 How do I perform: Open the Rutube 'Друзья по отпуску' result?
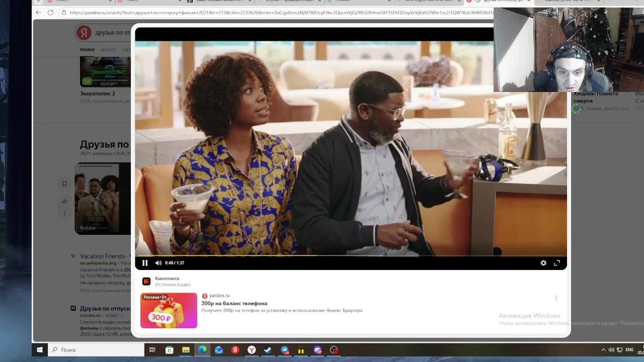pos(105,309)
